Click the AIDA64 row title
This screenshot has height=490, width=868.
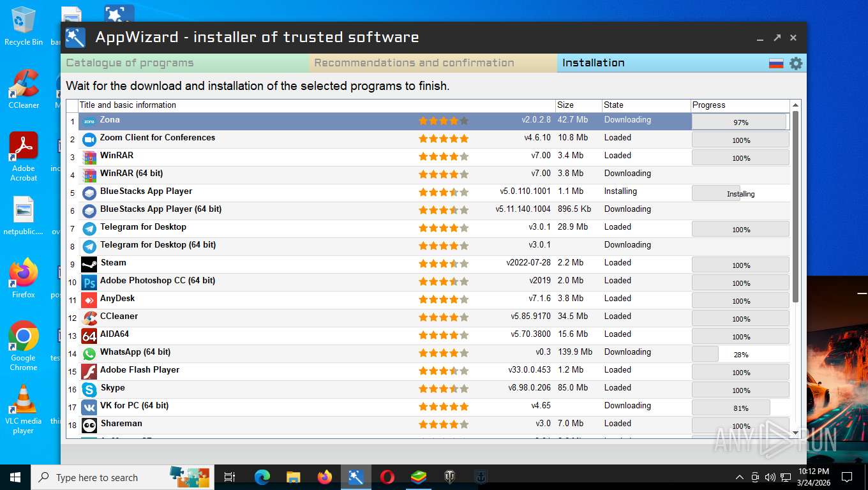click(114, 334)
